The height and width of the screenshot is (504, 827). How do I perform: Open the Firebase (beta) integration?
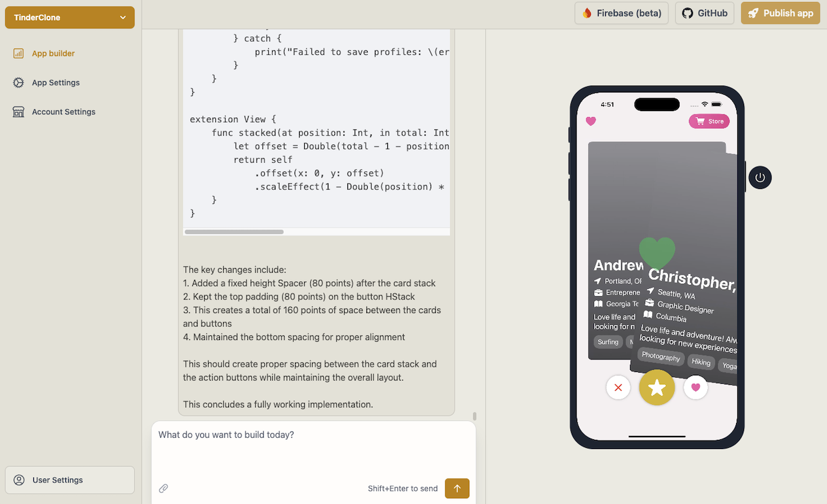(x=588, y=12)
